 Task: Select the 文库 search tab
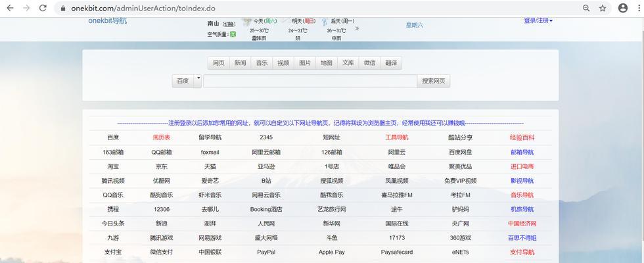tap(348, 63)
